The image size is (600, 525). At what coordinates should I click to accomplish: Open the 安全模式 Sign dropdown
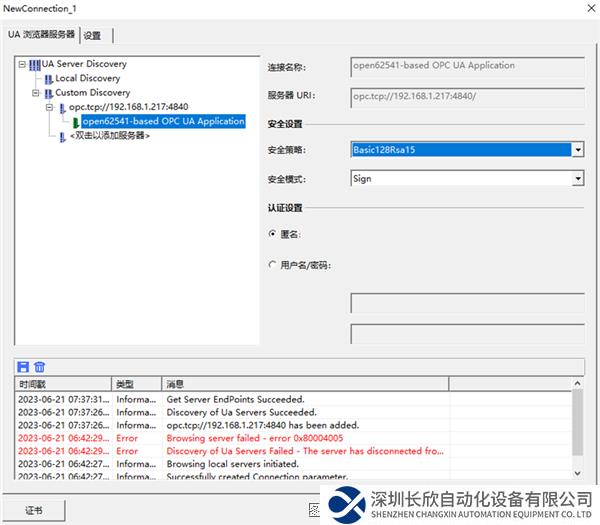click(577, 179)
